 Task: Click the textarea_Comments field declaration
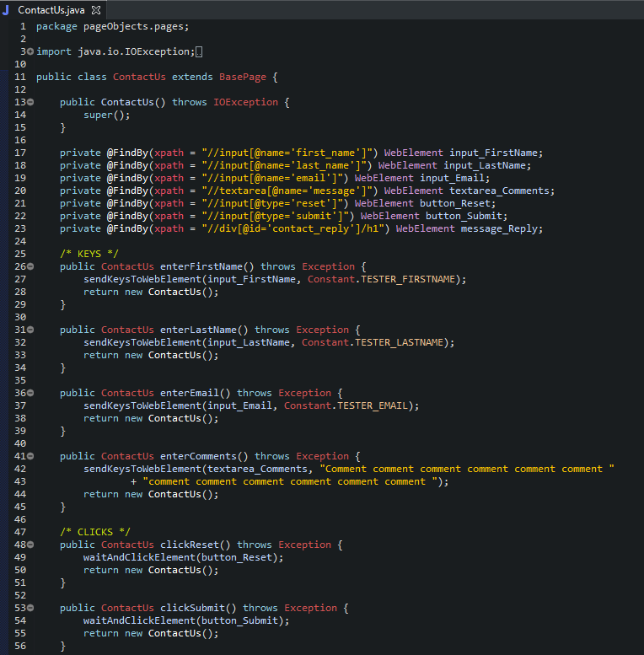[x=499, y=191]
